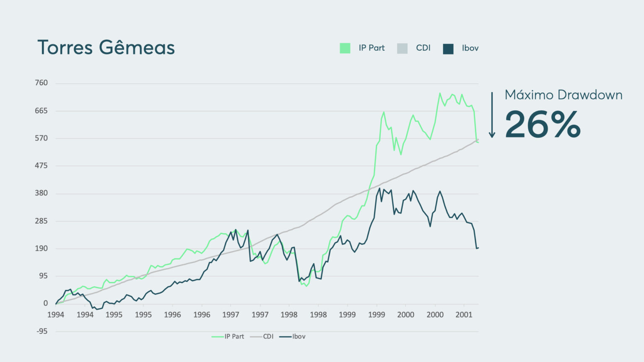Toggle CDI series in bottom legend

(x=262, y=336)
